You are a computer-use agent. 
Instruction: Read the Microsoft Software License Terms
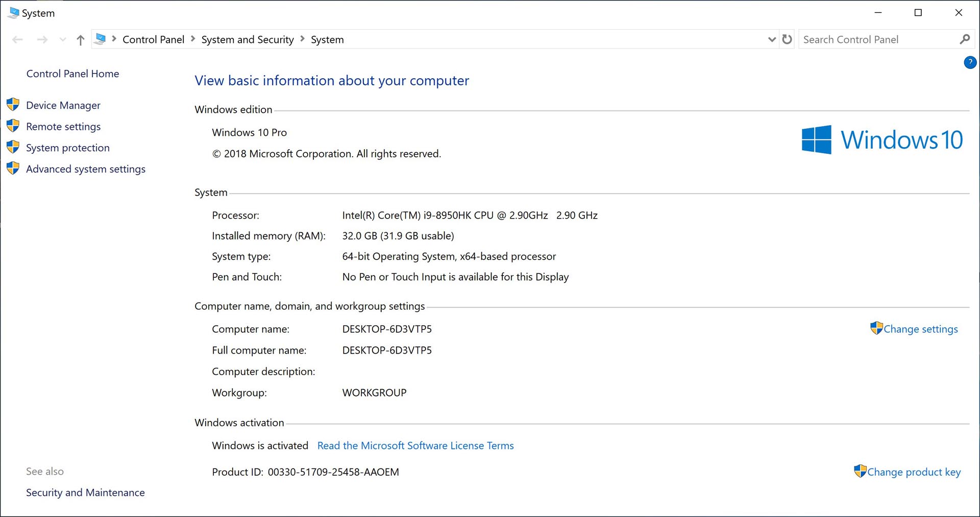coord(415,445)
